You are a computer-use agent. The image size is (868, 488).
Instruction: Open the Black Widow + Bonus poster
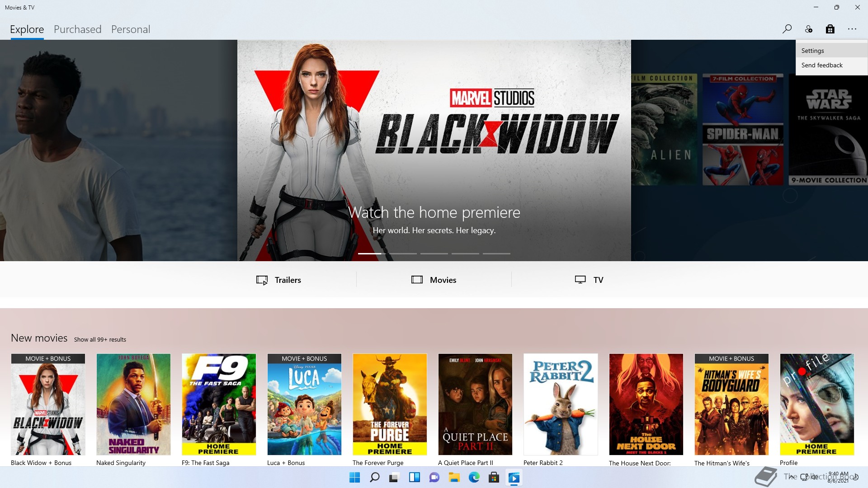point(48,404)
